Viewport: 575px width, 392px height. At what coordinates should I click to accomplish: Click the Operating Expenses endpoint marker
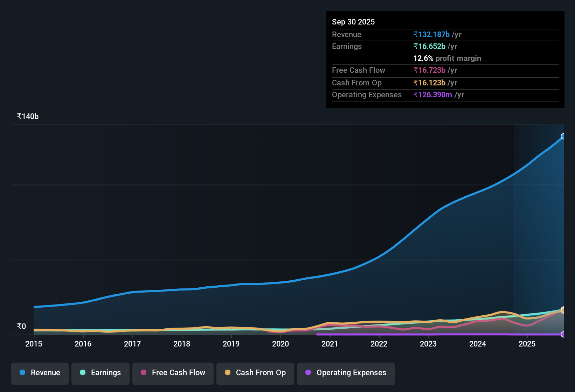click(563, 335)
